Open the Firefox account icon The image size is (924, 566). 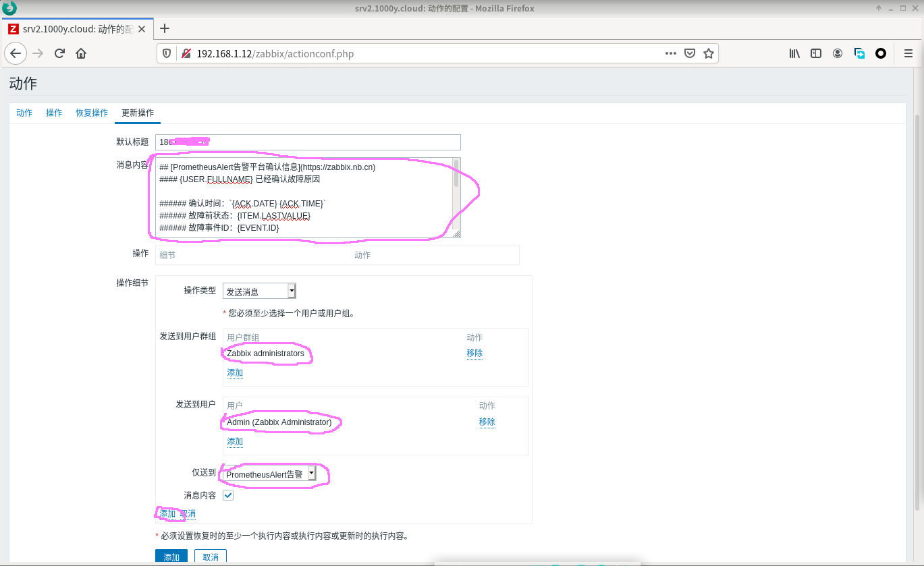point(838,53)
